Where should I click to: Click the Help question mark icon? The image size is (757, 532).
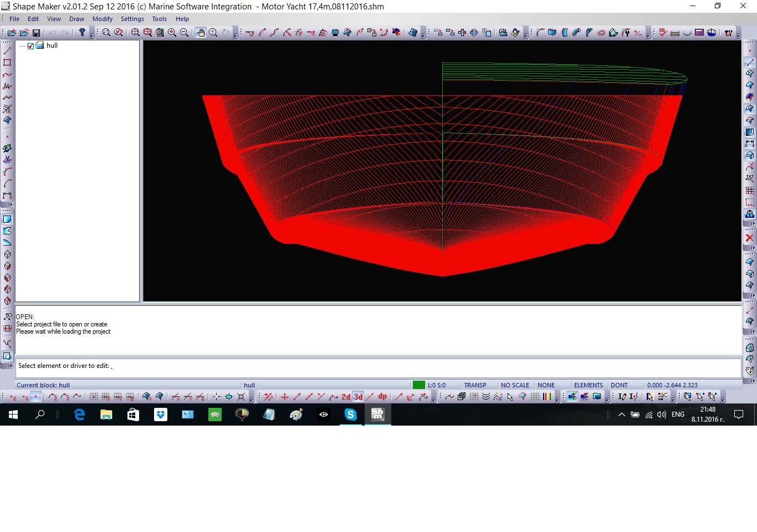[x=82, y=33]
